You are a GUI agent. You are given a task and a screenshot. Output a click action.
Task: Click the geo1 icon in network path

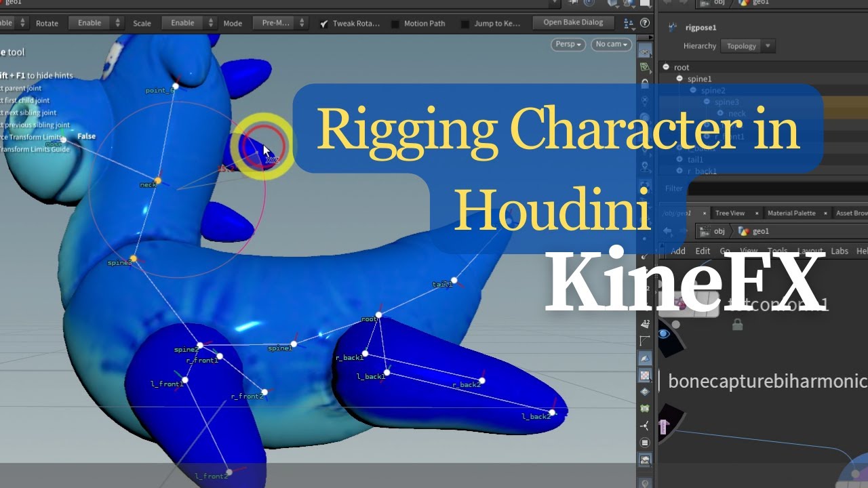743,231
